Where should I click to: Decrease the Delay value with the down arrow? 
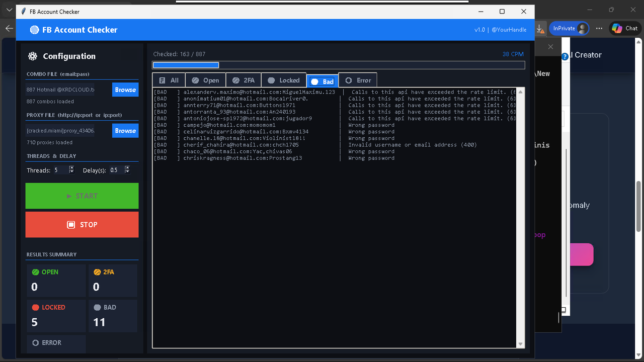(127, 172)
